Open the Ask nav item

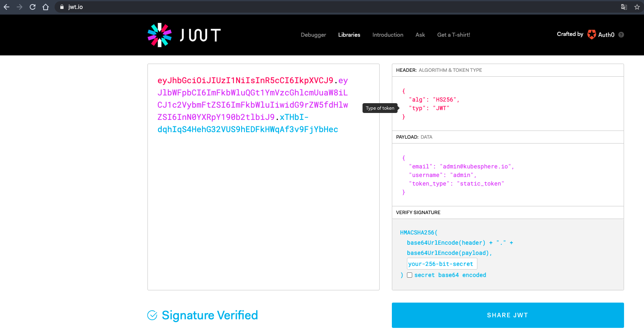[x=420, y=35]
